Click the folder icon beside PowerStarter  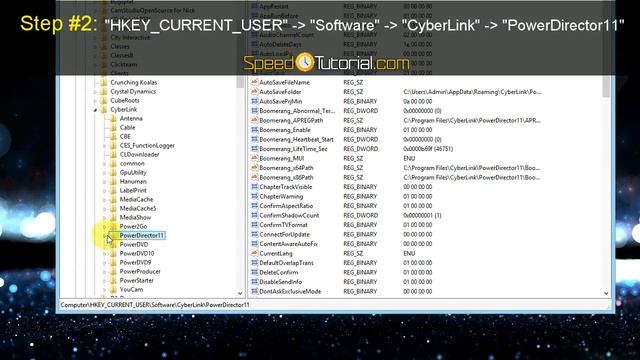click(113, 280)
